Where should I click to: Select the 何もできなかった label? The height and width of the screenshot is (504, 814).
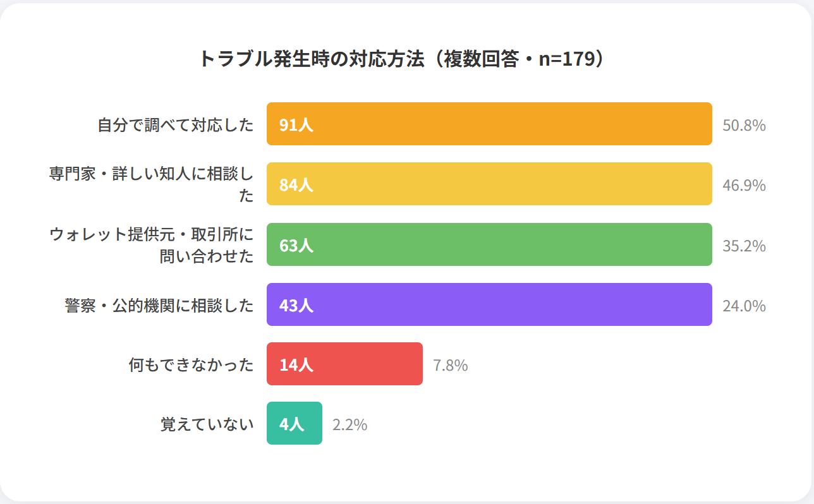[191, 365]
